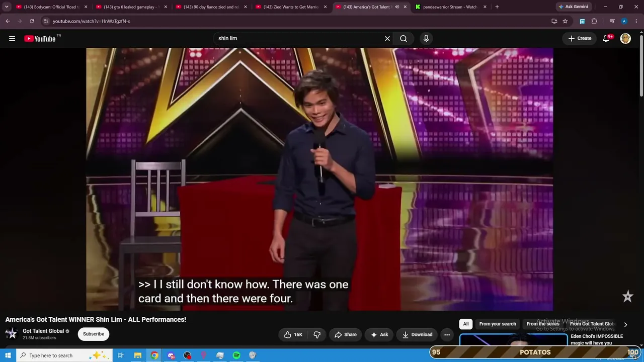Open the YouTube account avatar menu
644x362 pixels.
click(625, 39)
